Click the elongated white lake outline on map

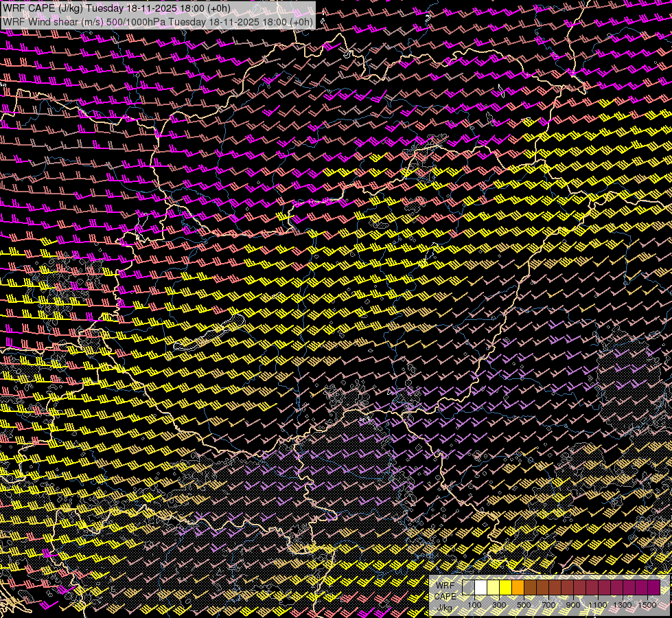coord(209,333)
